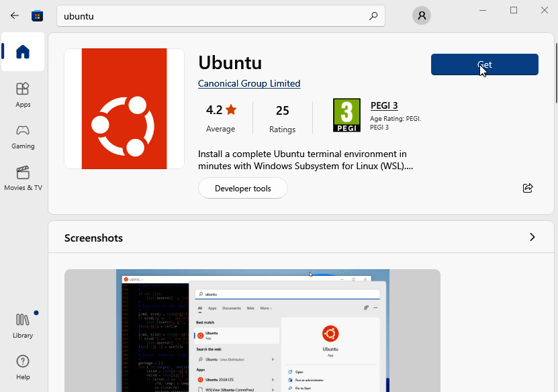
Task: Click the Get button to install Ubuntu
Action: [x=484, y=64]
